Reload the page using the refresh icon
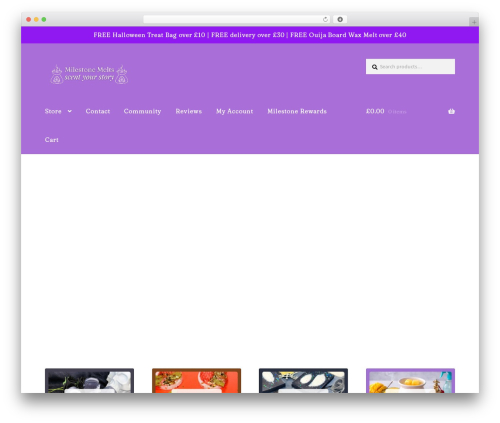The height and width of the screenshot is (423, 500). [x=325, y=20]
